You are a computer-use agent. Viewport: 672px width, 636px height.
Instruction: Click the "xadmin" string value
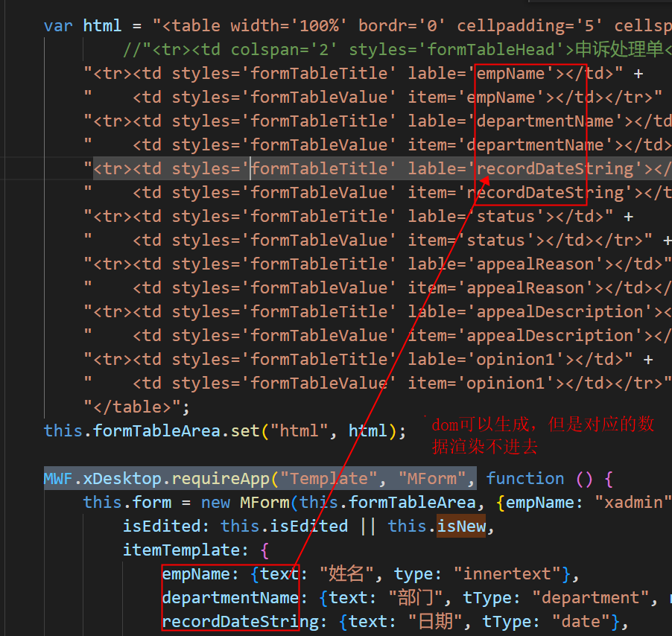(633, 503)
